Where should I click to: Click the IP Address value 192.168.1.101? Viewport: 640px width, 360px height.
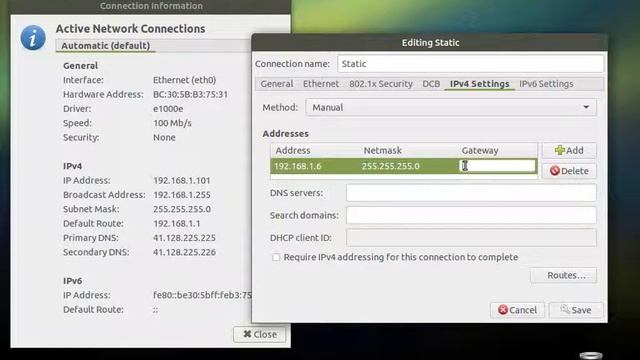click(x=182, y=180)
